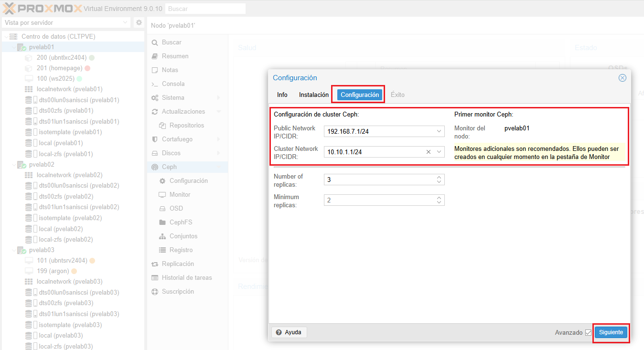Select the Configuración wizard tab

click(360, 95)
